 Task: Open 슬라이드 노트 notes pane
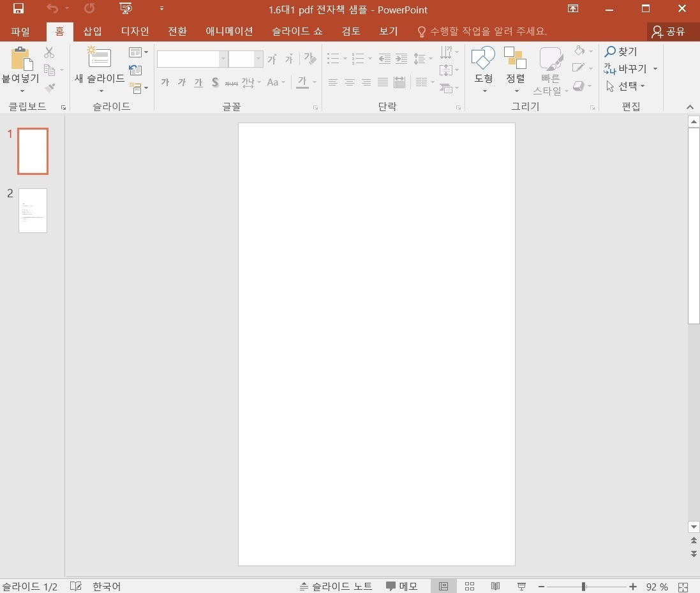(x=336, y=587)
